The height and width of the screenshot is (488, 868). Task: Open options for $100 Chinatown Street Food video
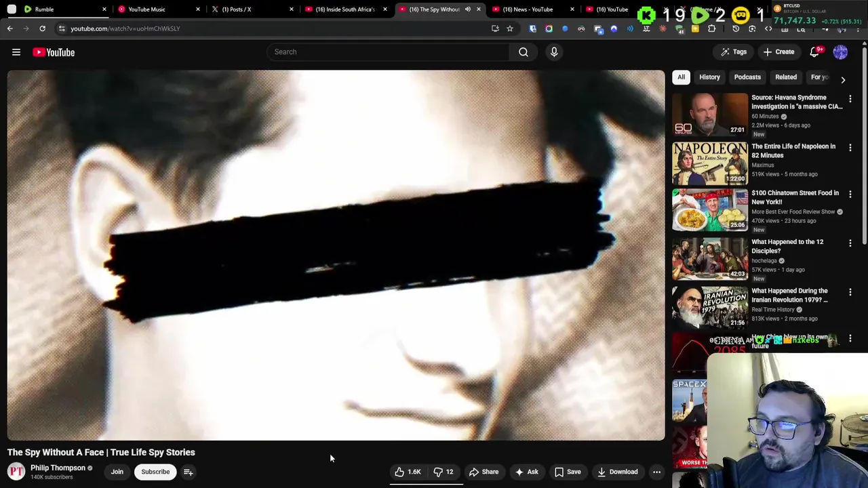pyautogui.click(x=850, y=195)
